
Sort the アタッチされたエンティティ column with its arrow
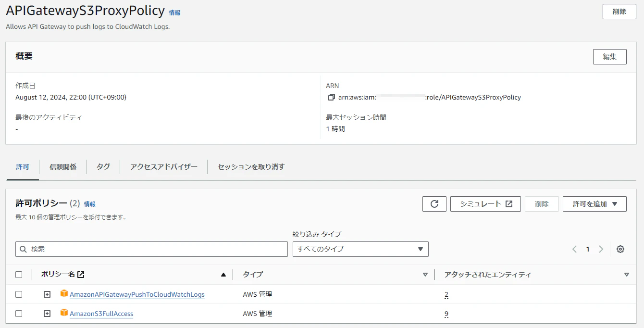click(x=626, y=275)
